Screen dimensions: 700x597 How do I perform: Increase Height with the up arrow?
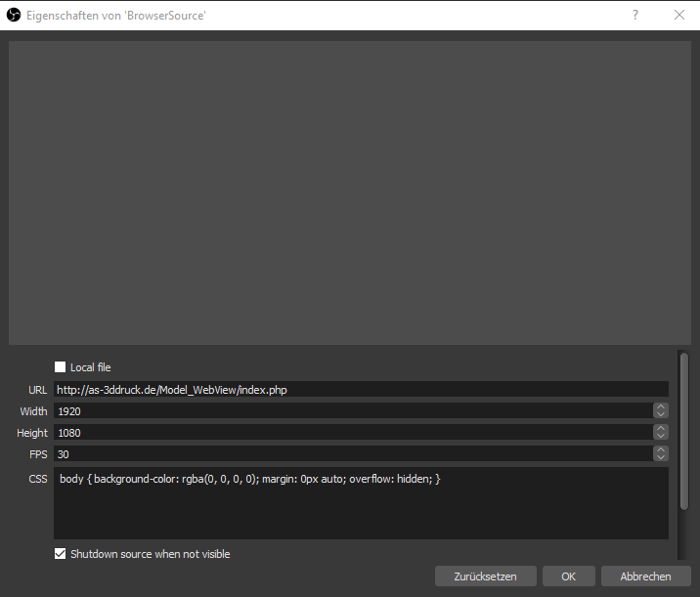point(661,428)
